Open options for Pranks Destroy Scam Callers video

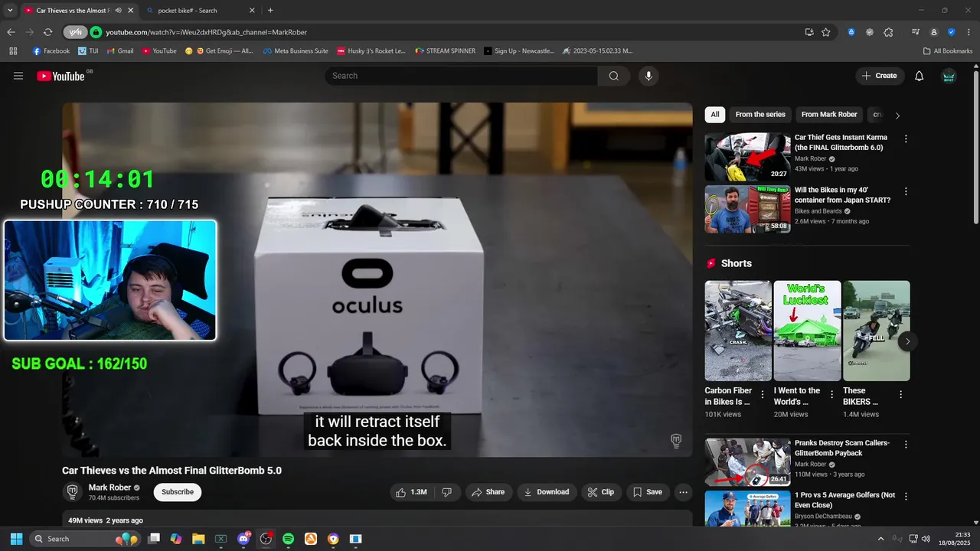906,445
